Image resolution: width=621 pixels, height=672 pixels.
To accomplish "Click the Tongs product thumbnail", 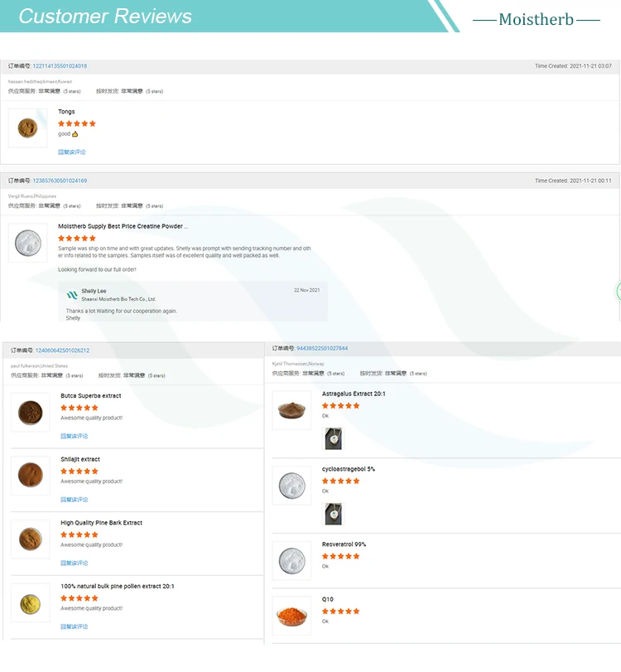I will tap(28, 128).
